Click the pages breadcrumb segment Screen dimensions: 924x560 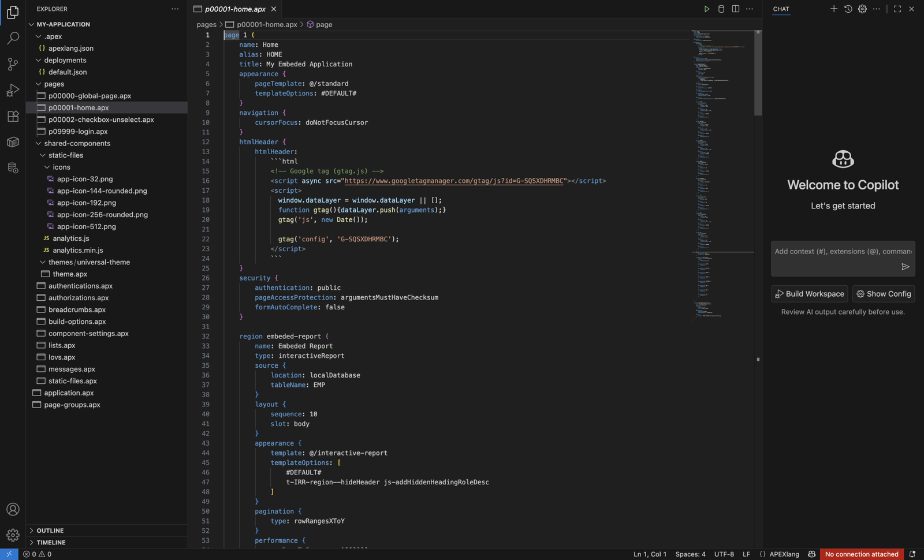tap(206, 24)
